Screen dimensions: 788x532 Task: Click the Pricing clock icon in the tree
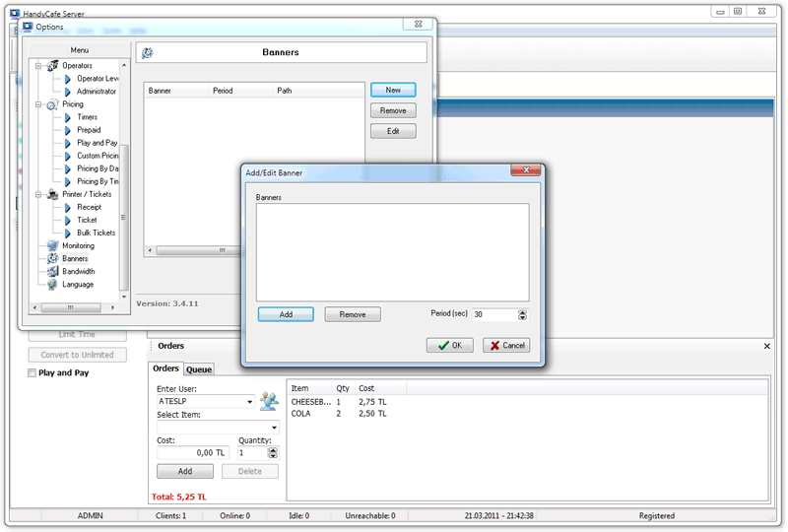coord(52,104)
